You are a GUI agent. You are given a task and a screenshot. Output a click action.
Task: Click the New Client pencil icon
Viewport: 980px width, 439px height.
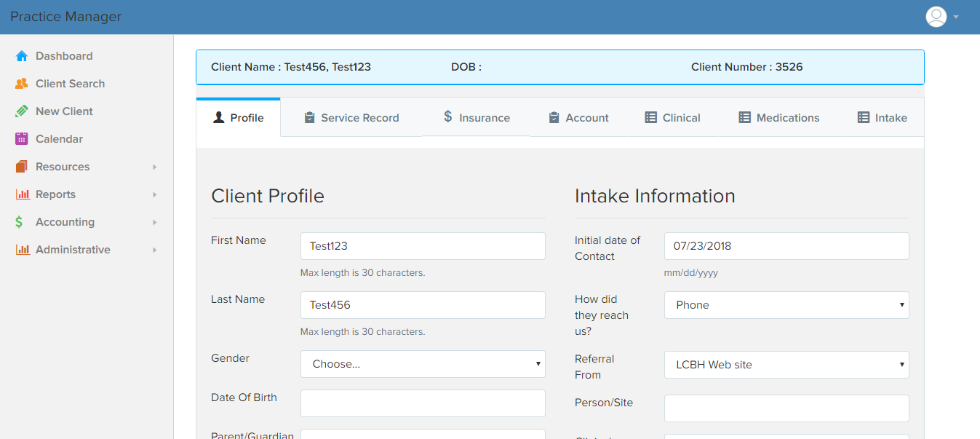point(22,111)
